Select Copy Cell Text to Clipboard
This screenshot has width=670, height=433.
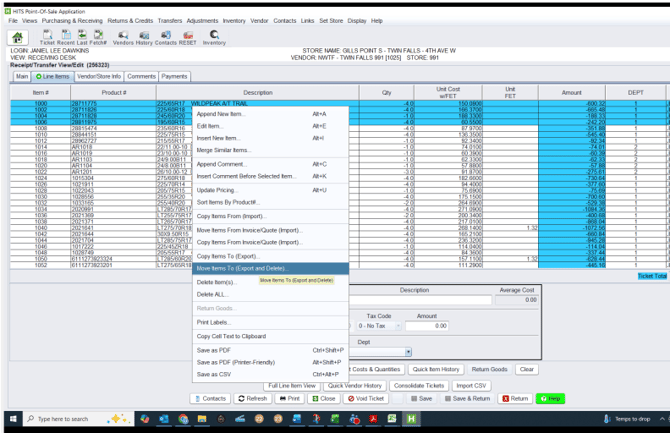point(270,336)
